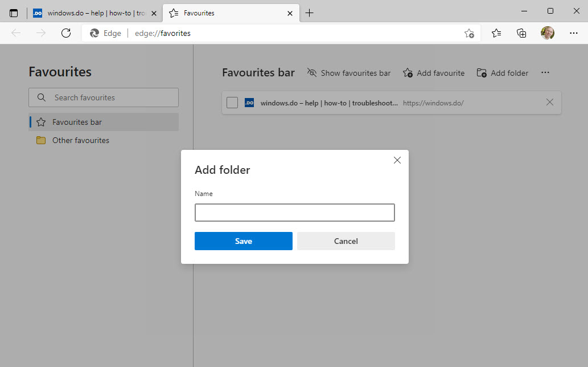This screenshot has height=367, width=588.
Task: Close the Add folder dialog with X
Action: tap(397, 160)
